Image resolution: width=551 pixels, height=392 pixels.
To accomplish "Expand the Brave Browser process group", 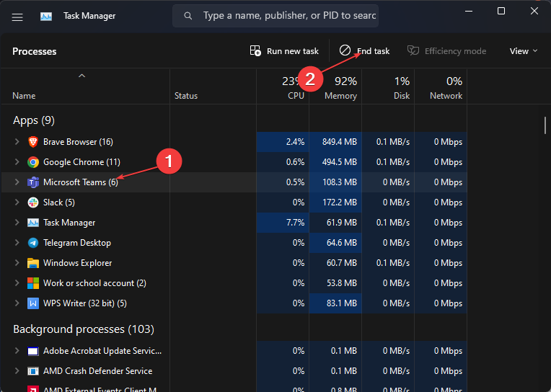I will [17, 142].
